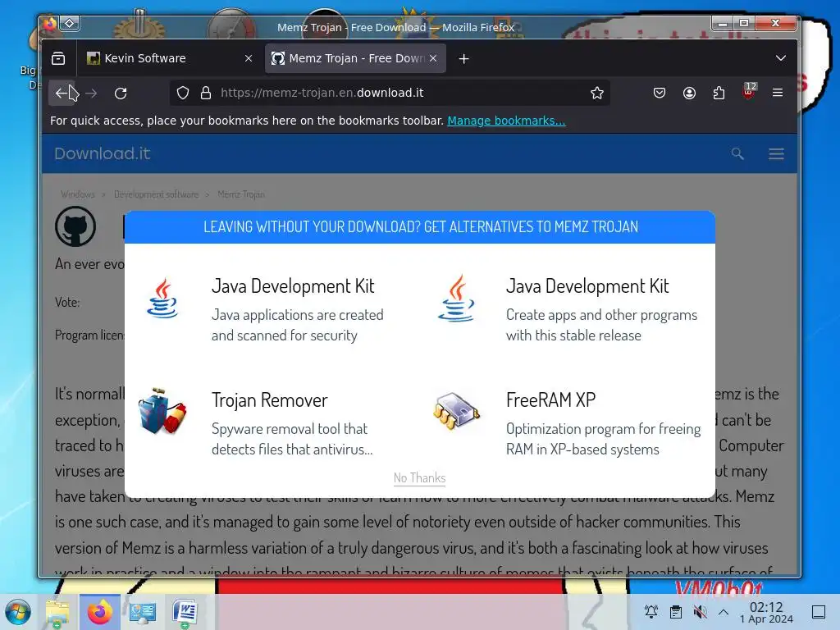Open the Windows Start orb
This screenshot has width=840, height=630.
pos(18,612)
